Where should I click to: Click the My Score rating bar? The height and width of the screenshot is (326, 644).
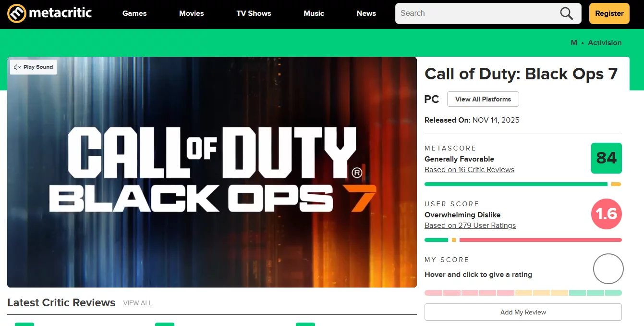523,293
